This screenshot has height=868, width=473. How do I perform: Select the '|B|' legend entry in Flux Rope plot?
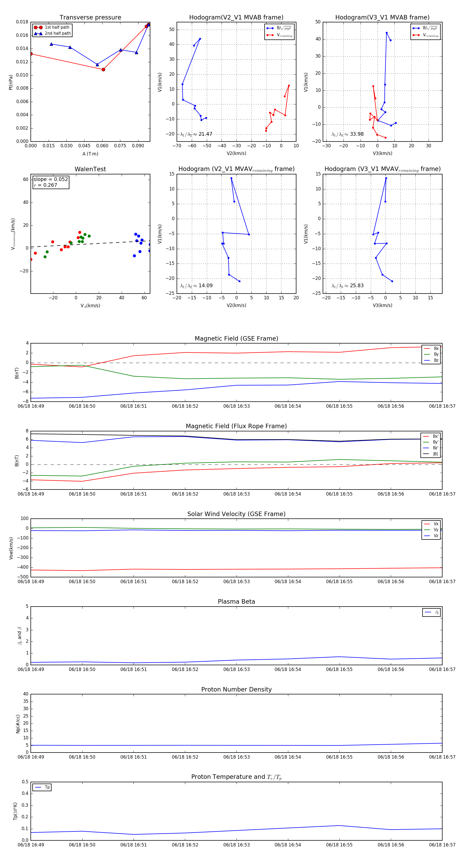(431, 454)
